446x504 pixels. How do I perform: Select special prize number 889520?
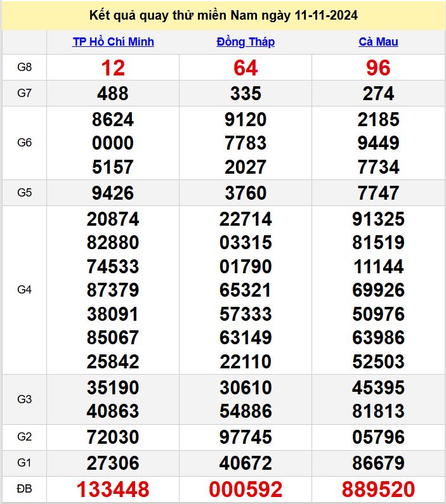pos(379,489)
